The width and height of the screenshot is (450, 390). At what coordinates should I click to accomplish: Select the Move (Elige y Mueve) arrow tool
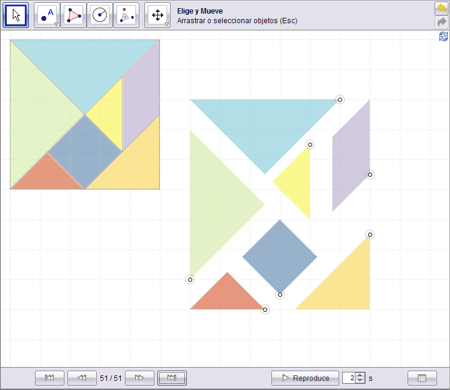click(16, 15)
